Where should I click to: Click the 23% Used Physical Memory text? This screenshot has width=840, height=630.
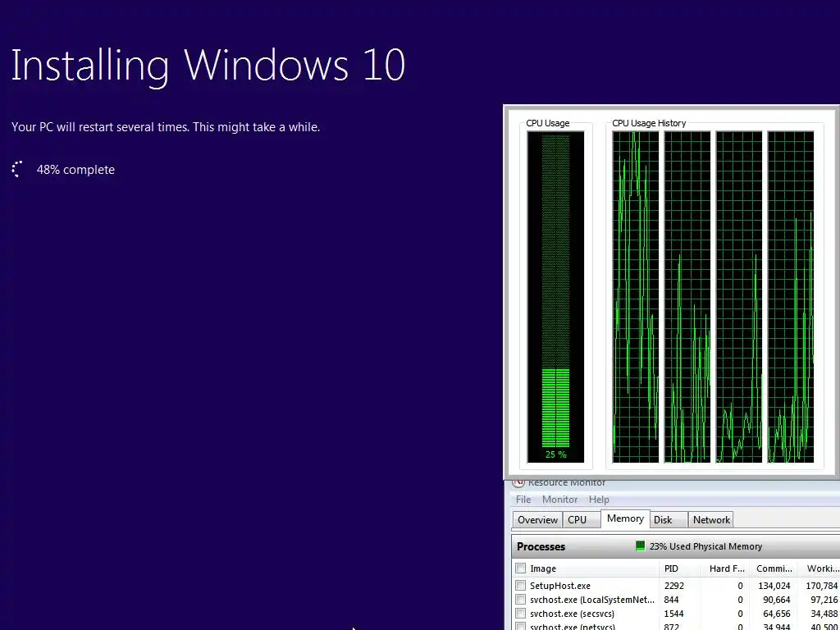705,546
